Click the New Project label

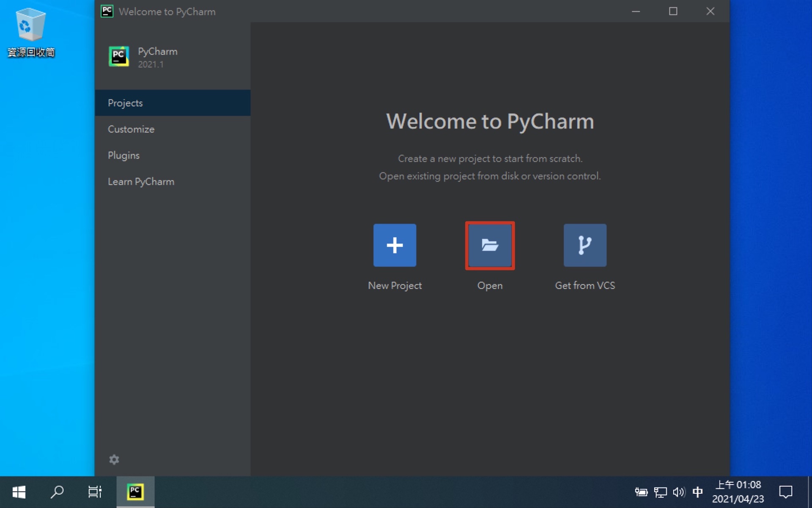coord(395,286)
